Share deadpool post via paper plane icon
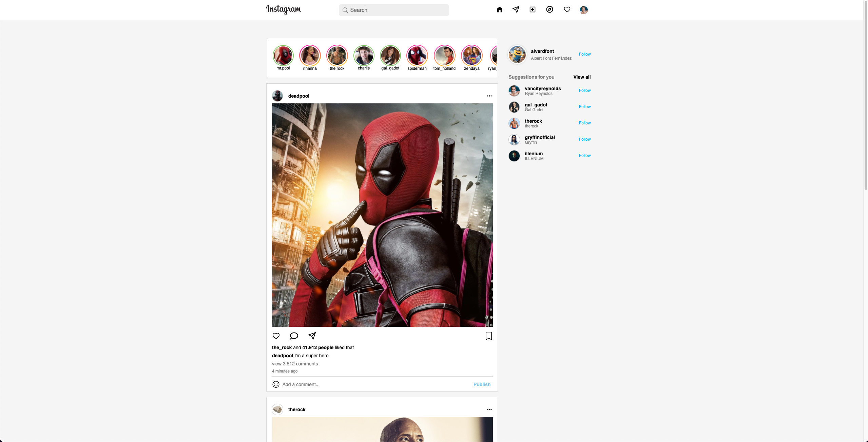 [x=312, y=336]
